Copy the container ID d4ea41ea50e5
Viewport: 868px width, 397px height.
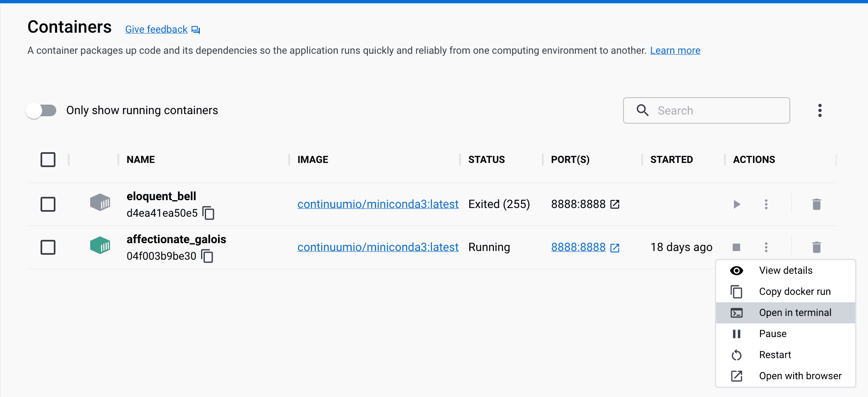click(209, 213)
